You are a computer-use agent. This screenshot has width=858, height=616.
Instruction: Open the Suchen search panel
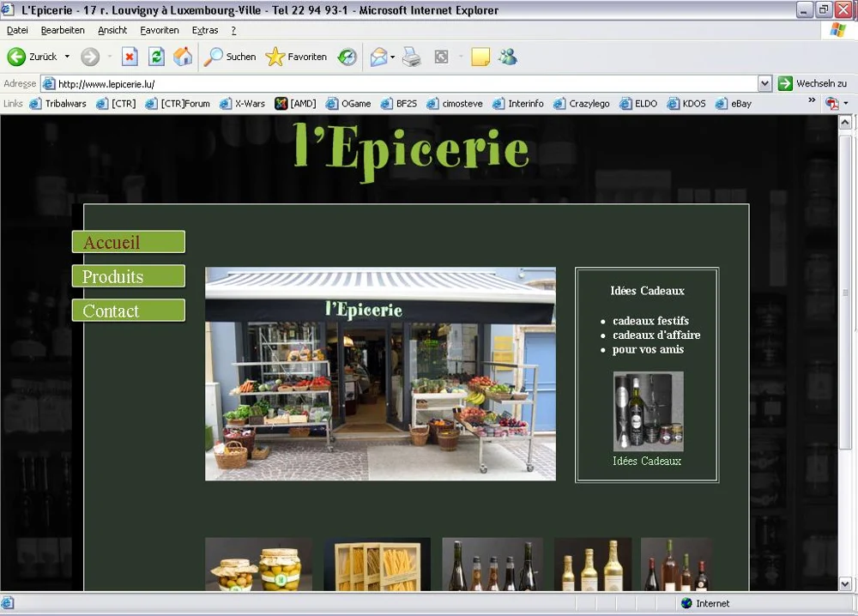(230, 57)
